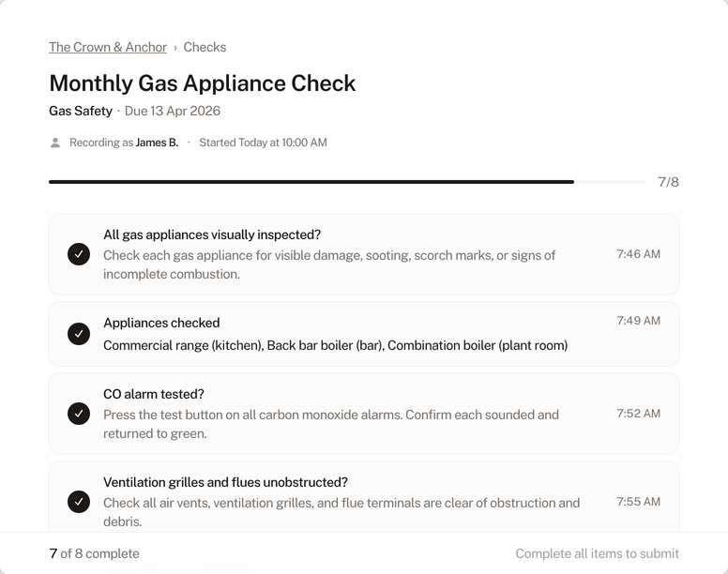The height and width of the screenshot is (574, 728).
Task: Select the 7:49 AM timestamp
Action: [x=638, y=321]
